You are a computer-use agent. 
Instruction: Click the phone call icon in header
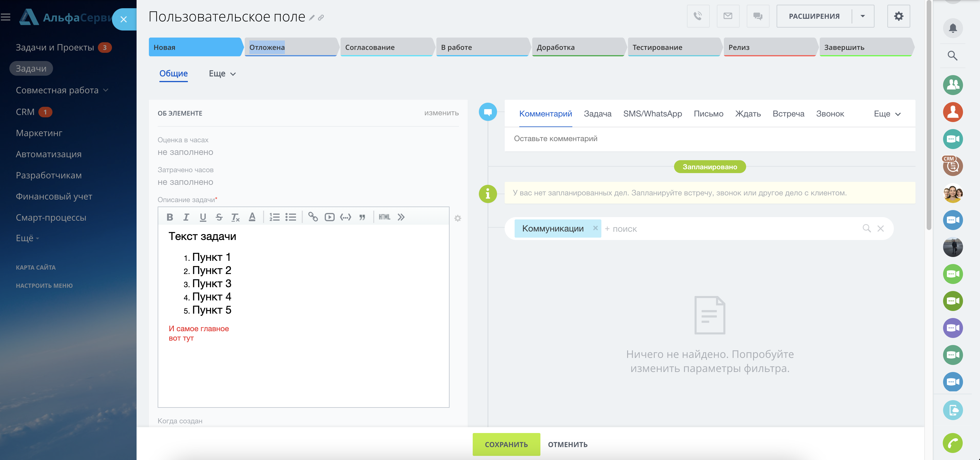click(698, 16)
